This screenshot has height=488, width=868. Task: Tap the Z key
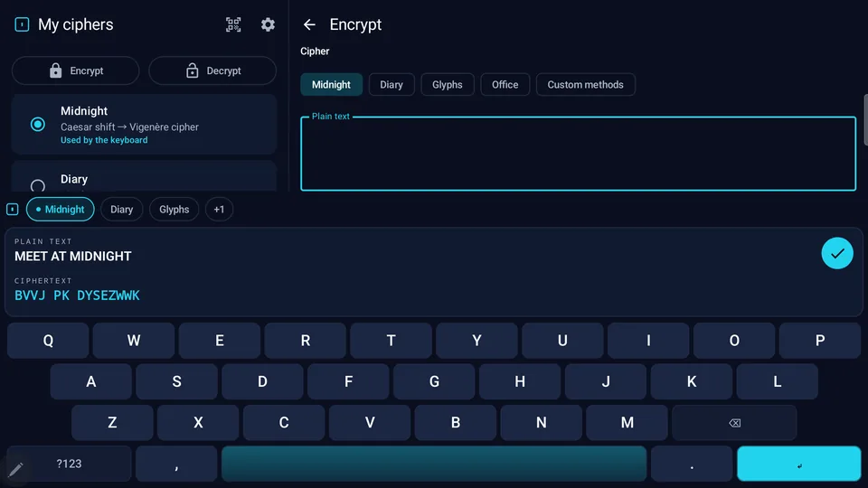click(x=112, y=423)
